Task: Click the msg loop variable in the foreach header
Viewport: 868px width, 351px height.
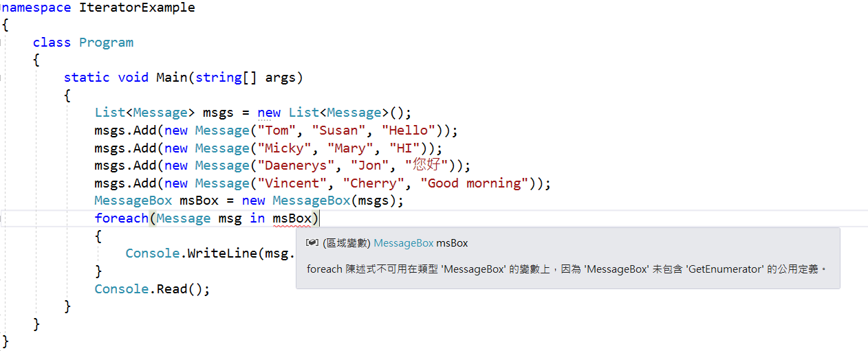Action: (230, 218)
